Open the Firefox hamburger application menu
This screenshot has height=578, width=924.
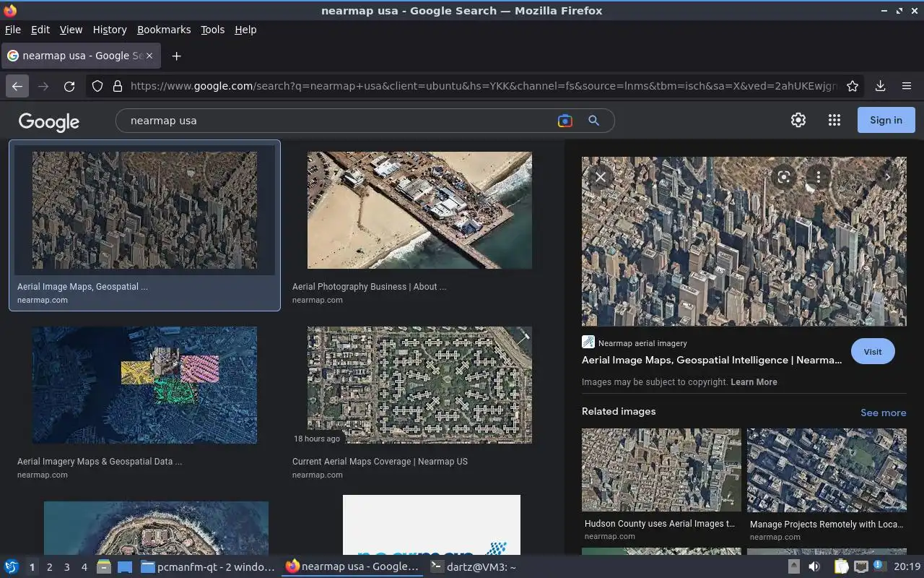coord(907,86)
